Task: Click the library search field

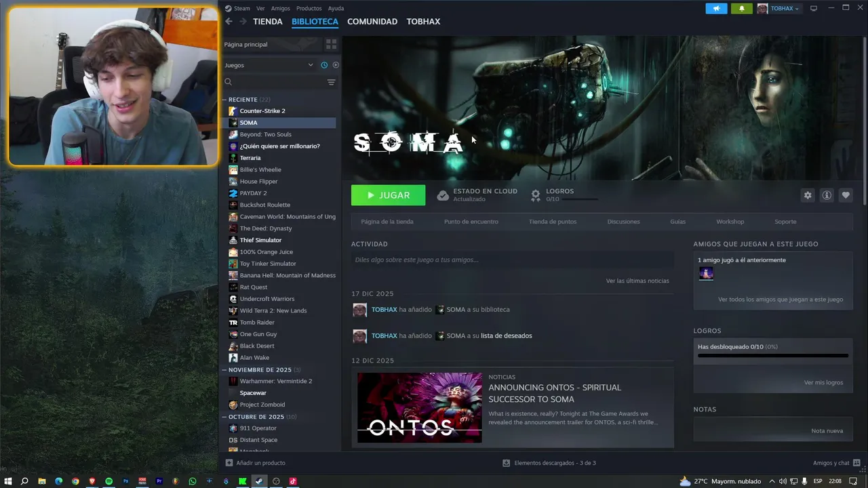Action: pyautogui.click(x=279, y=82)
